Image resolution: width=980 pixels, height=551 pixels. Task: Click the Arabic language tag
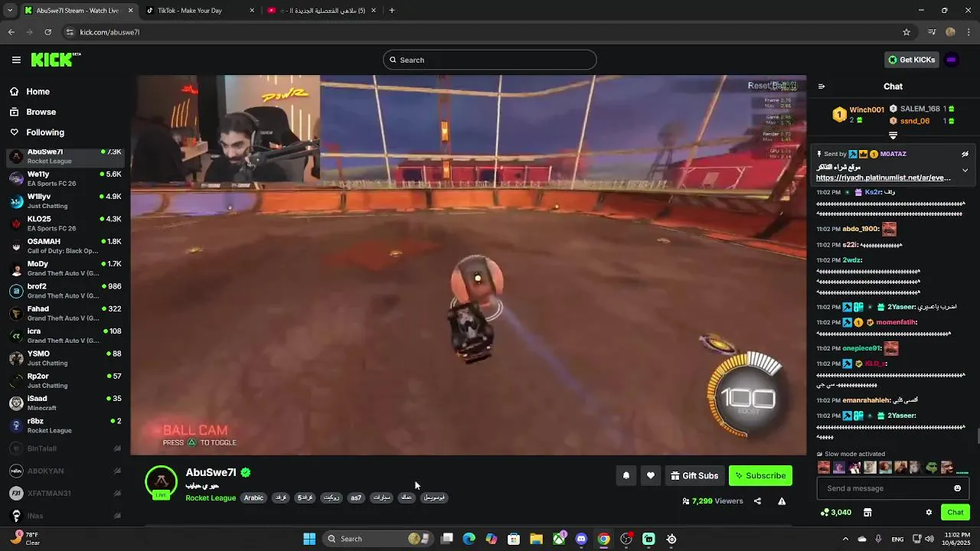pos(253,497)
